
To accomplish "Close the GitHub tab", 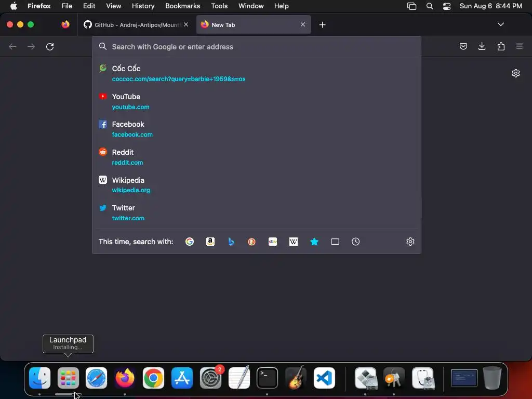I will (186, 24).
